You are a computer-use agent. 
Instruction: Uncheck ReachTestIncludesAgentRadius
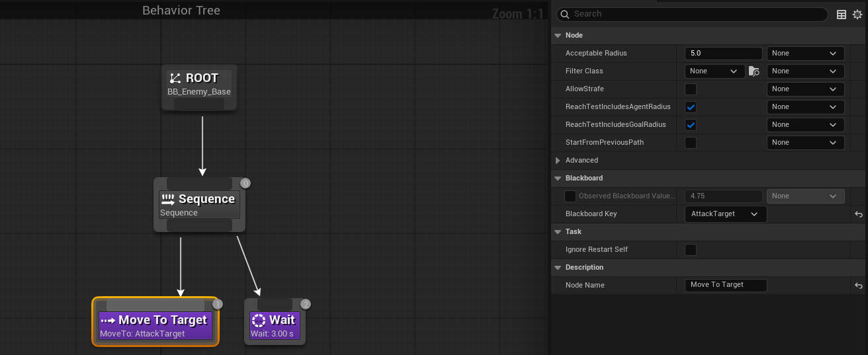[691, 106]
